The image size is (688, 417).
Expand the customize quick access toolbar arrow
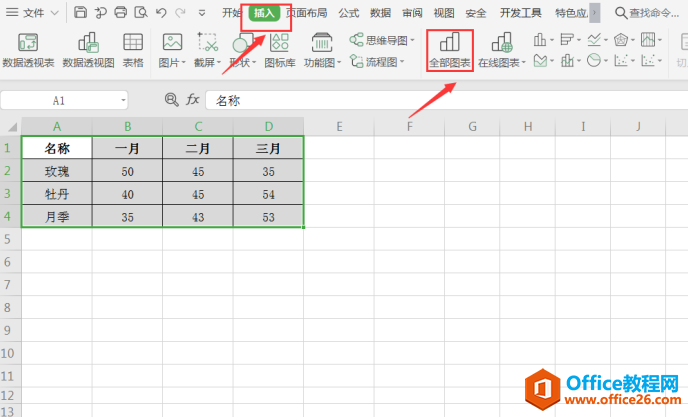click(x=201, y=13)
